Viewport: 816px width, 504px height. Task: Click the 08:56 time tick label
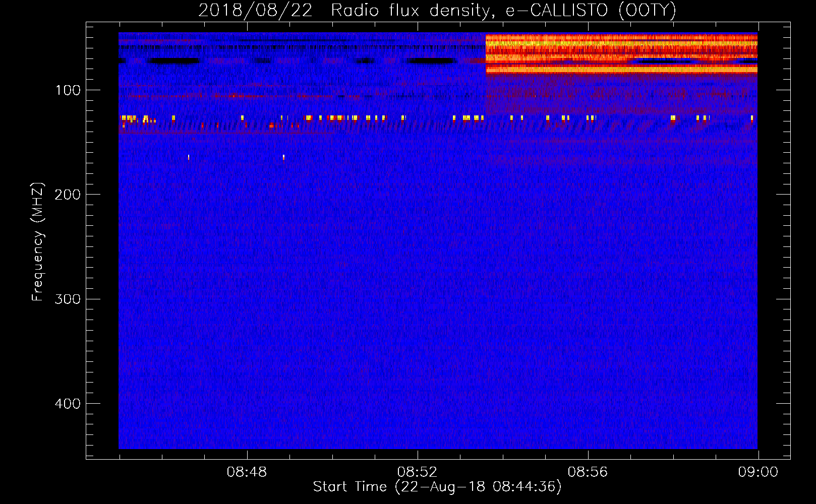tap(588, 472)
